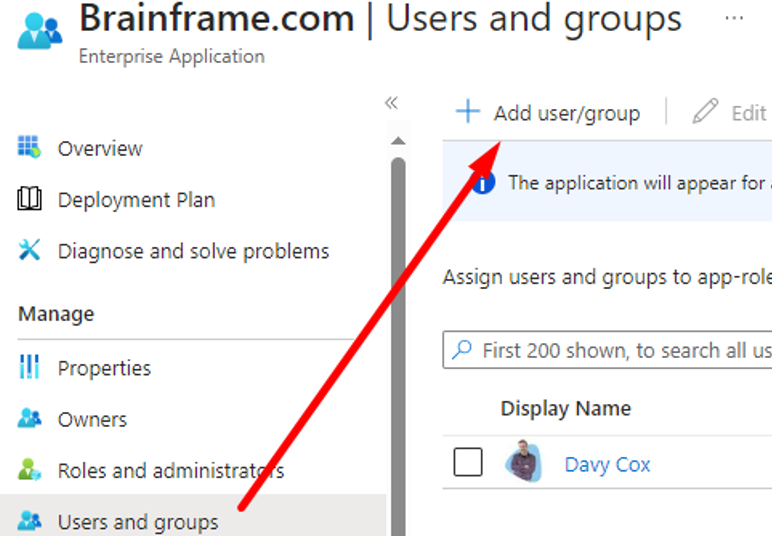This screenshot has width=772, height=536.
Task: Click the blue info icon in banner
Action: (x=483, y=183)
